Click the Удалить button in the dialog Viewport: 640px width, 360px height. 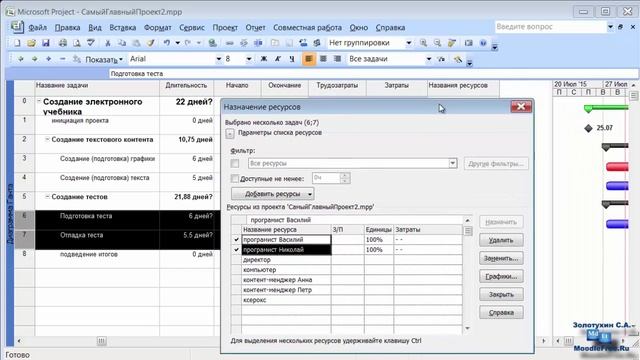501,240
